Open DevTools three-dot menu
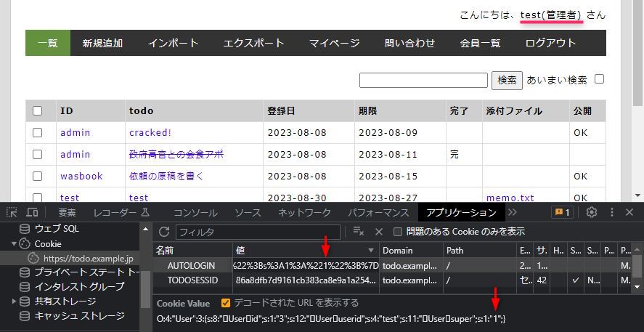Image resolution: width=644 pixels, height=332 pixels. coord(612,212)
